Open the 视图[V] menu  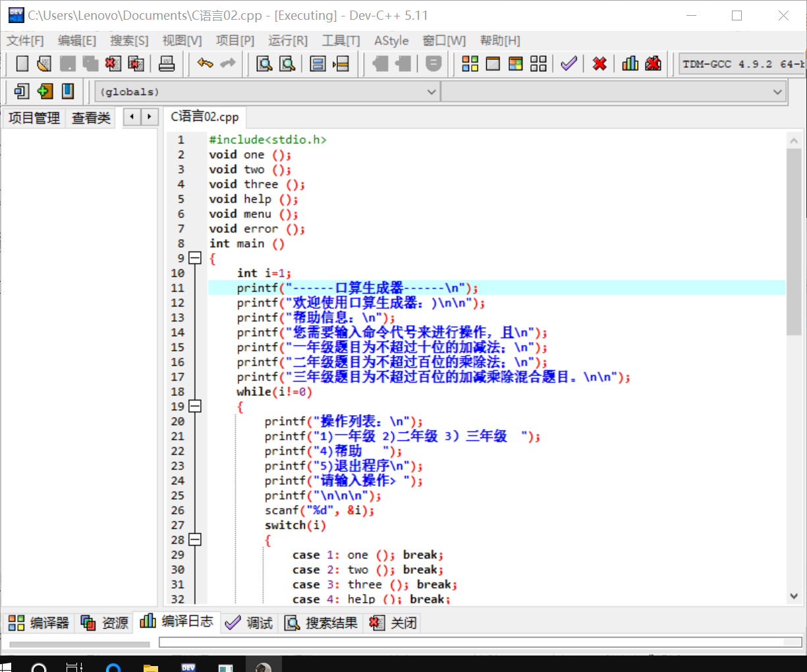tap(182, 41)
